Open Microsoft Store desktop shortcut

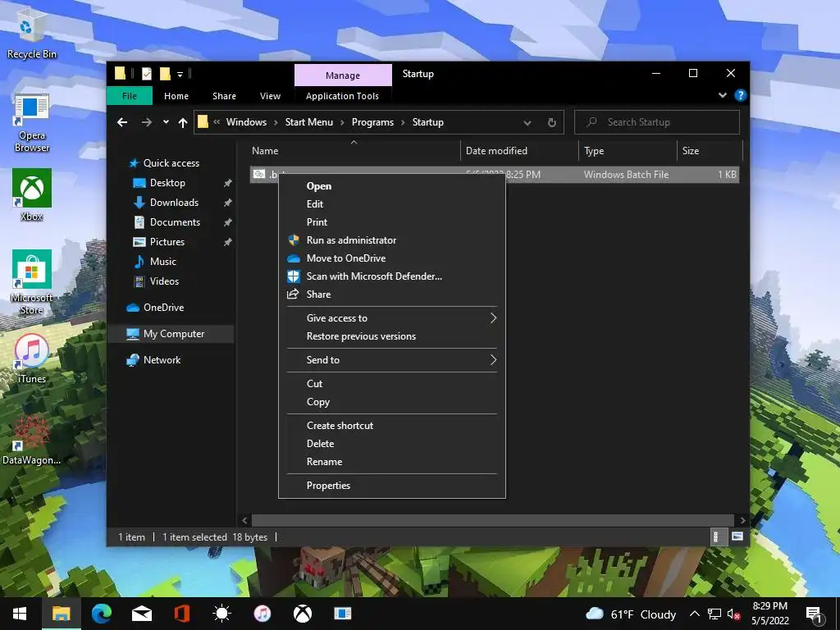[32, 282]
